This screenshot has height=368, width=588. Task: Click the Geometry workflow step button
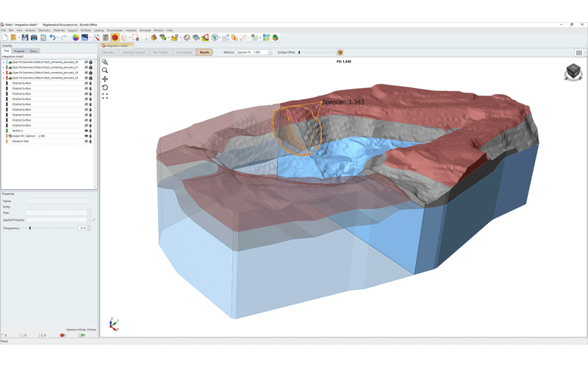pos(109,52)
